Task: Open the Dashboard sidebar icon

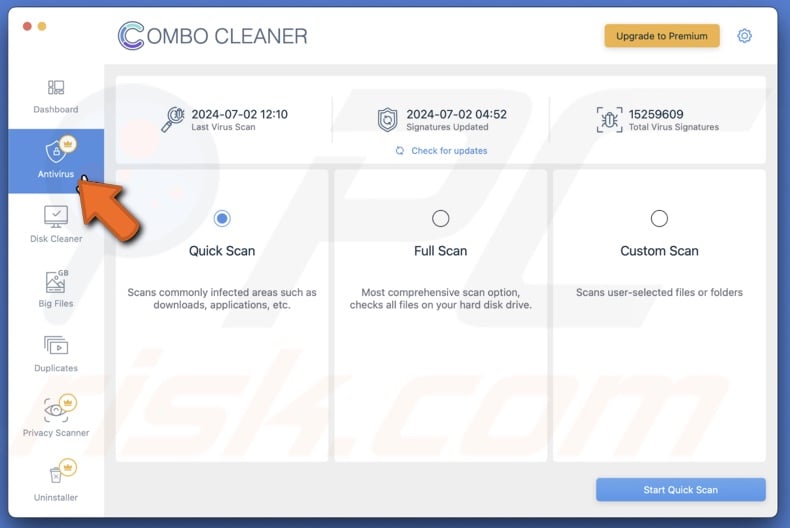Action: (56, 88)
